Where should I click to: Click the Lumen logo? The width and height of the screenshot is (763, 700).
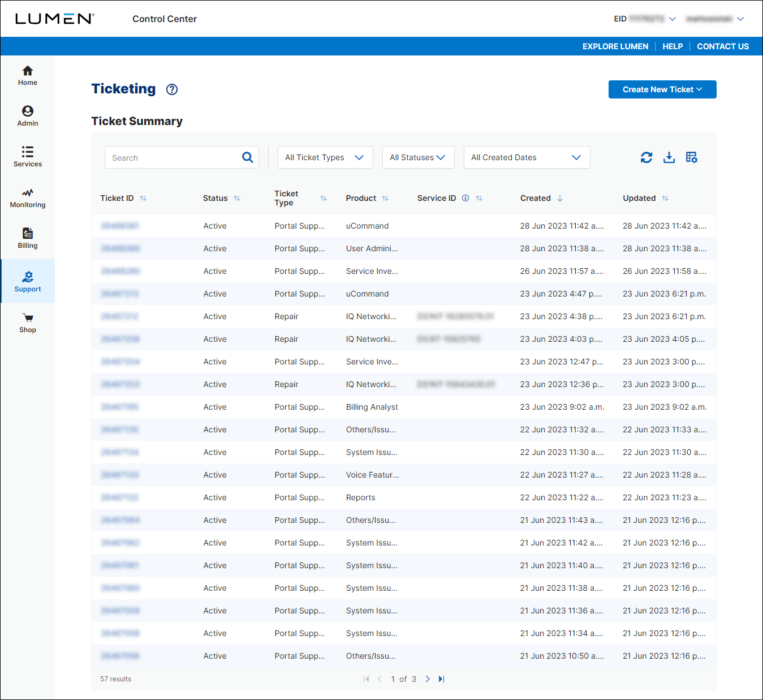pyautogui.click(x=54, y=19)
